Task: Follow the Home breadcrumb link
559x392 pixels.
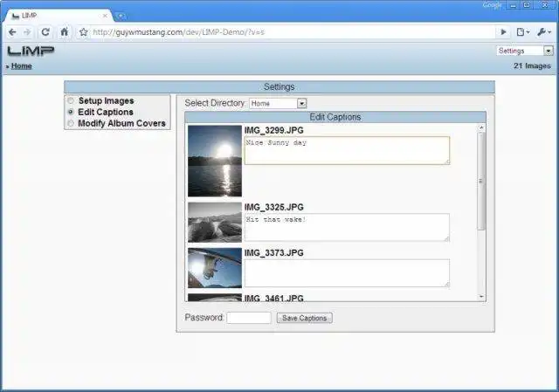Action: 21,66
